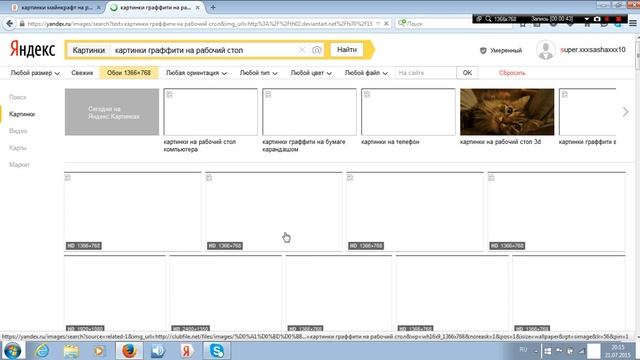Click the taskbar clock showing 20:15
The height and width of the screenshot is (360, 640).
617,351
